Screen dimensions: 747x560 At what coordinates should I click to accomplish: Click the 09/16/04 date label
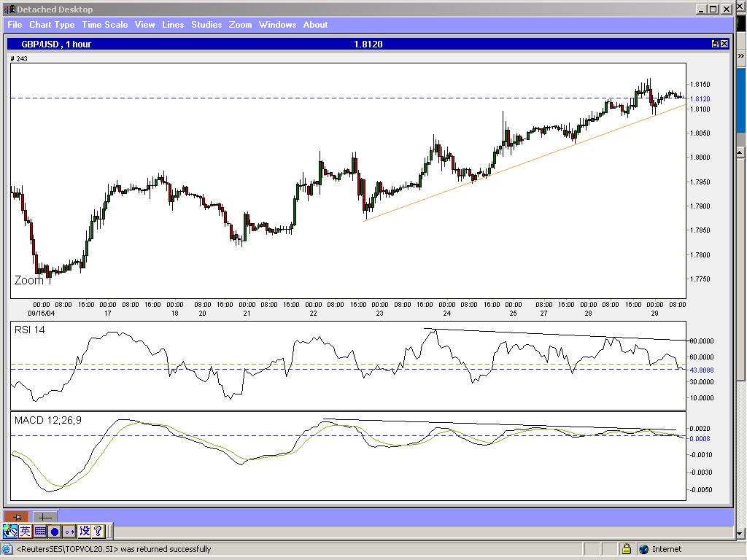(42, 314)
